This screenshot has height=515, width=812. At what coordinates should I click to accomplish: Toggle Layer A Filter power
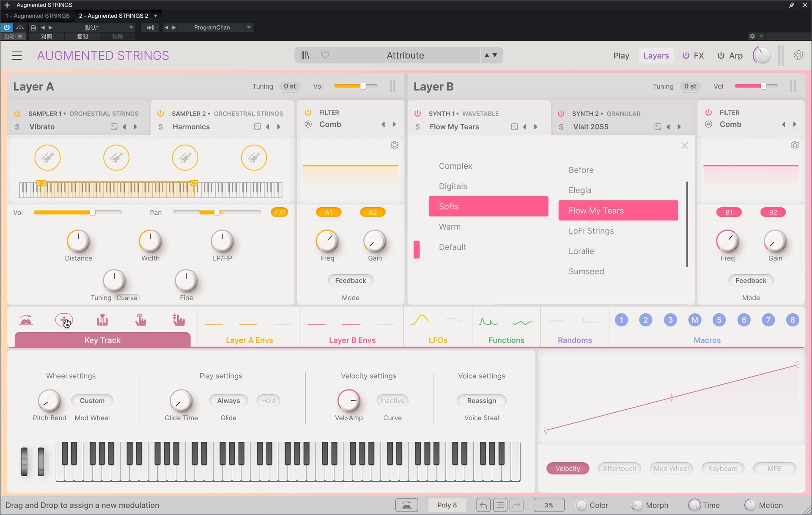coord(308,112)
